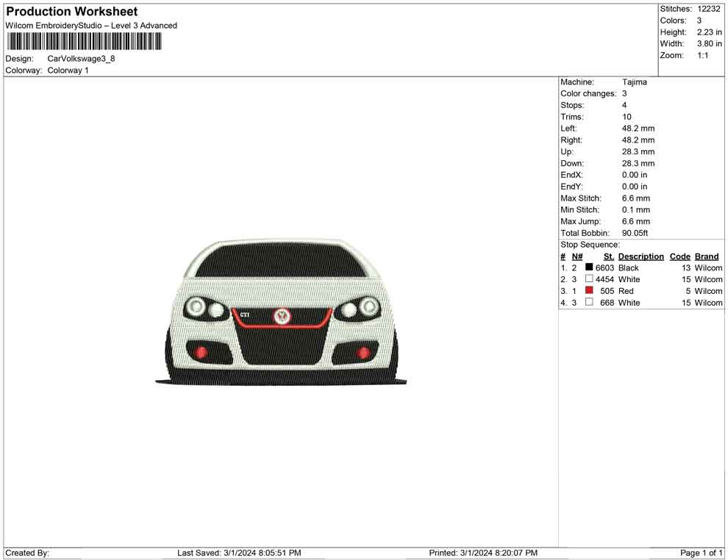This screenshot has width=728, height=560.
Task: Click the Code column header
Action: point(679,256)
